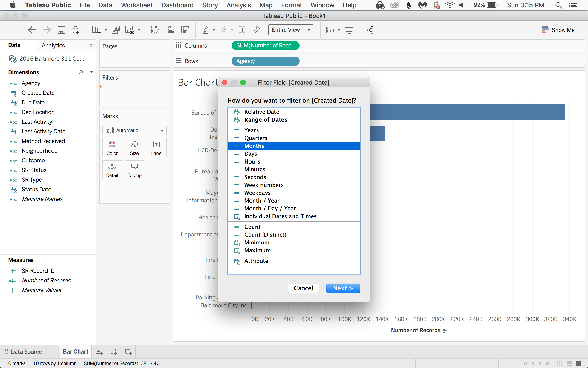Click the Duplicate sheet icon
Screen dimensions: 588x368
[x=116, y=30]
